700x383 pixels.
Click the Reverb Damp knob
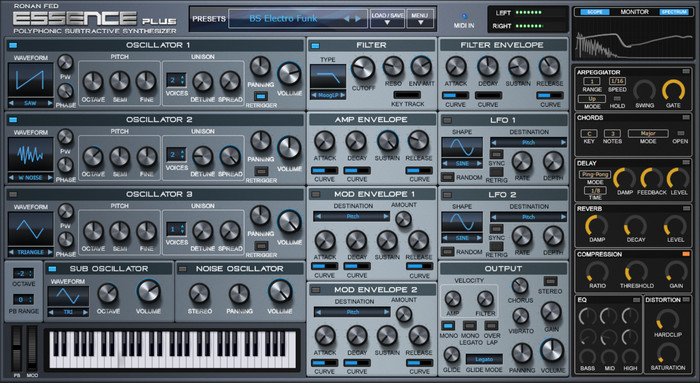tap(596, 225)
